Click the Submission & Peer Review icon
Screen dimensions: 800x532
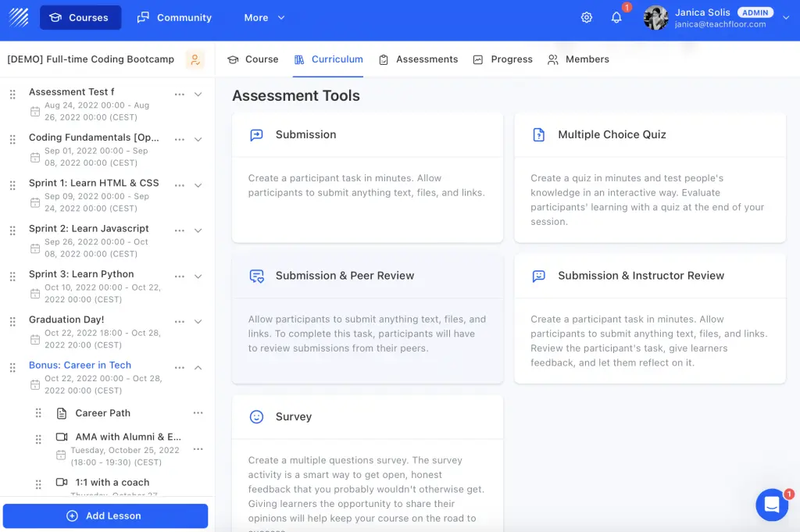(x=256, y=276)
